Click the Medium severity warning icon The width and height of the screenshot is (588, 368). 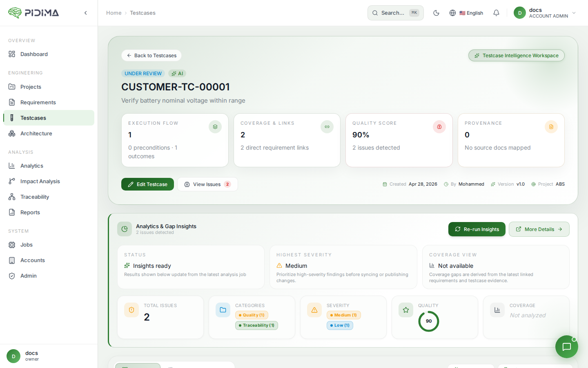(x=279, y=265)
